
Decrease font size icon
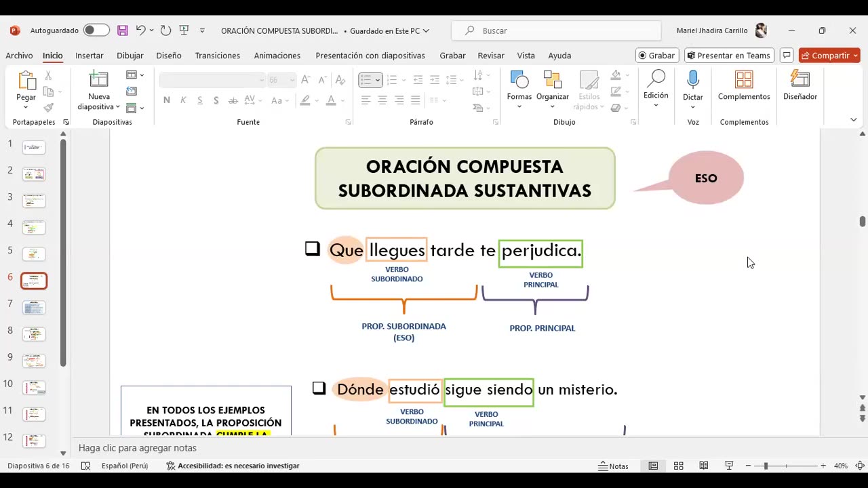322,80
